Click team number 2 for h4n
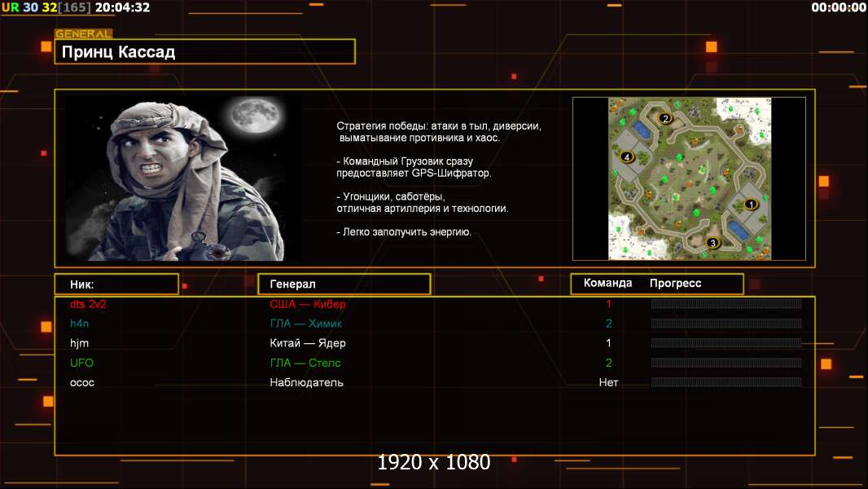This screenshot has width=868, height=489. point(608,324)
